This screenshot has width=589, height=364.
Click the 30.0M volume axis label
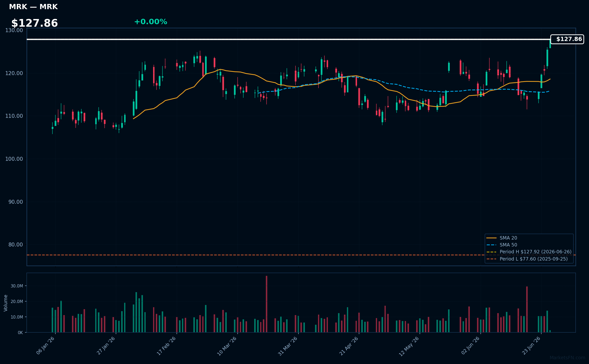(x=17, y=286)
